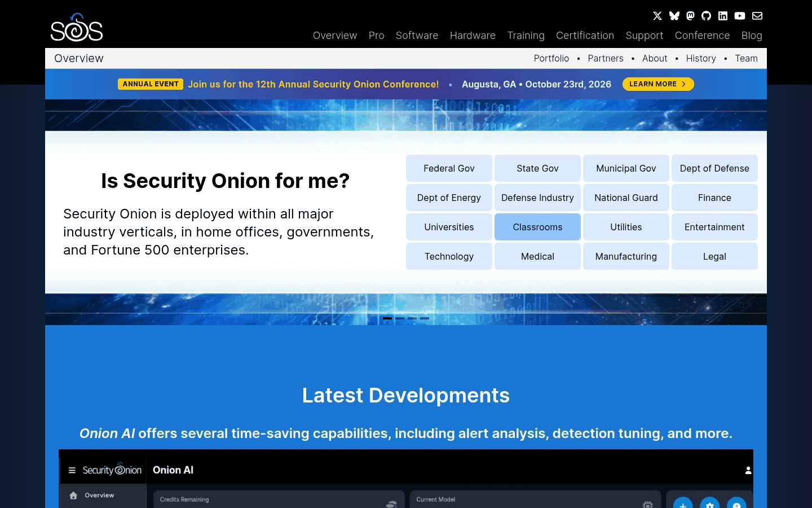The width and height of the screenshot is (812, 508).
Task: Click the Learn More conference button
Action: [658, 84]
